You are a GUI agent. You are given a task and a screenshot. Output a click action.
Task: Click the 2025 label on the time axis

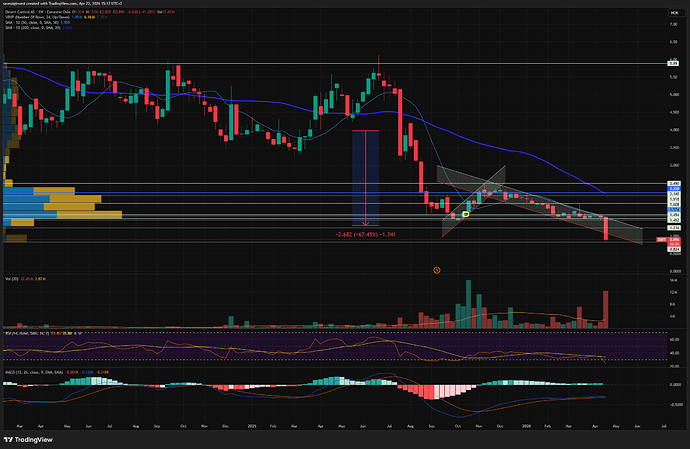pyautogui.click(x=252, y=426)
